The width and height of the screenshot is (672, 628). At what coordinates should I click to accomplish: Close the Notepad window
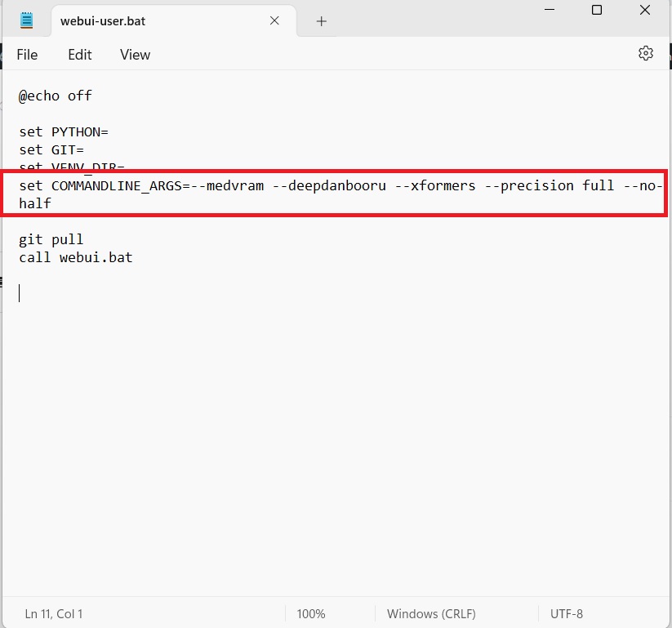pyautogui.click(x=646, y=11)
